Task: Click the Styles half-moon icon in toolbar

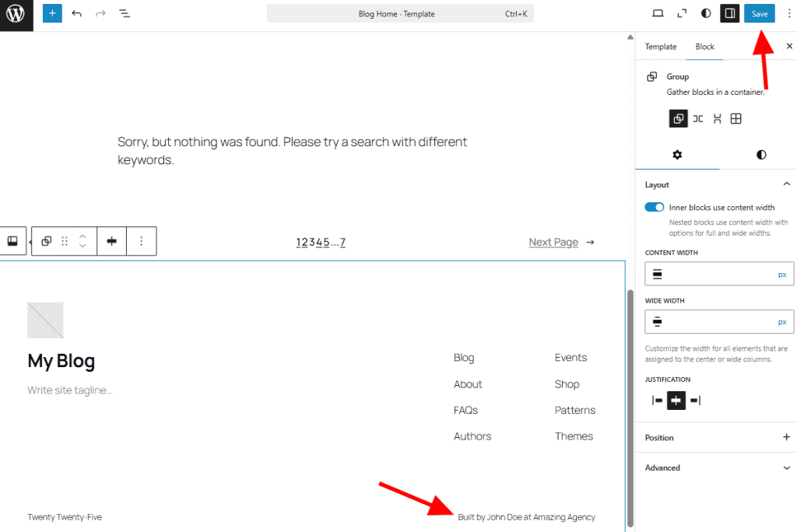Action: [x=705, y=13]
